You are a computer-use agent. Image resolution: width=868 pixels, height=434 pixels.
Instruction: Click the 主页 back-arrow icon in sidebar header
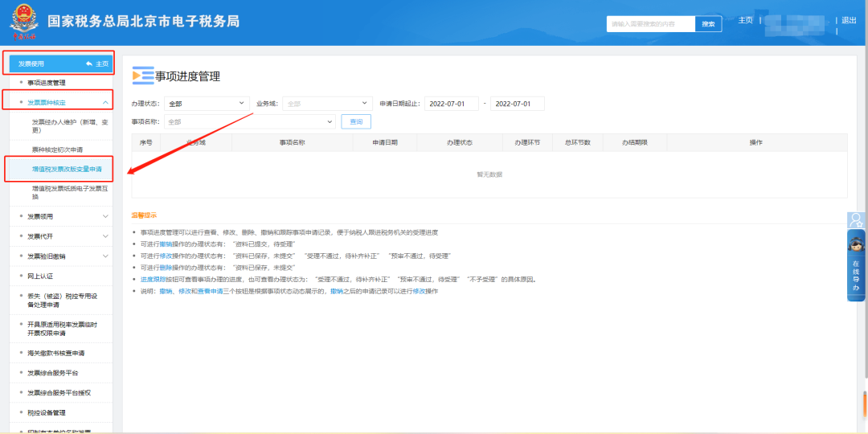point(88,63)
